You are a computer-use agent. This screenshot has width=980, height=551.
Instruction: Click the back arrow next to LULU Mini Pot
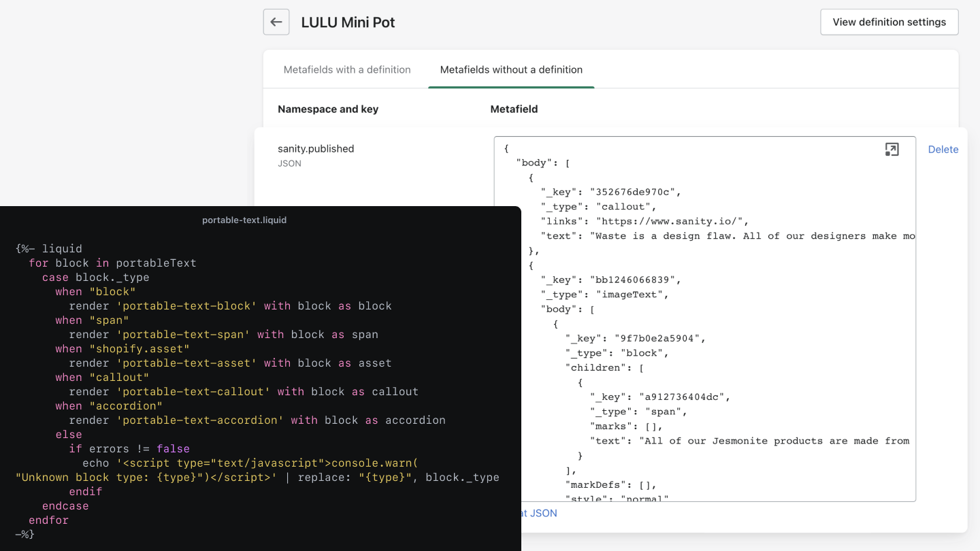pyautogui.click(x=276, y=22)
